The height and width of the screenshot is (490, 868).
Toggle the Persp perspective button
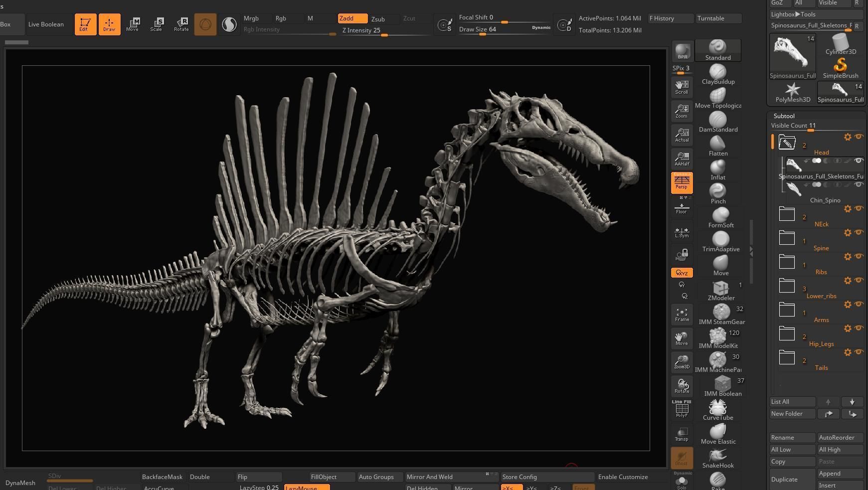(682, 182)
